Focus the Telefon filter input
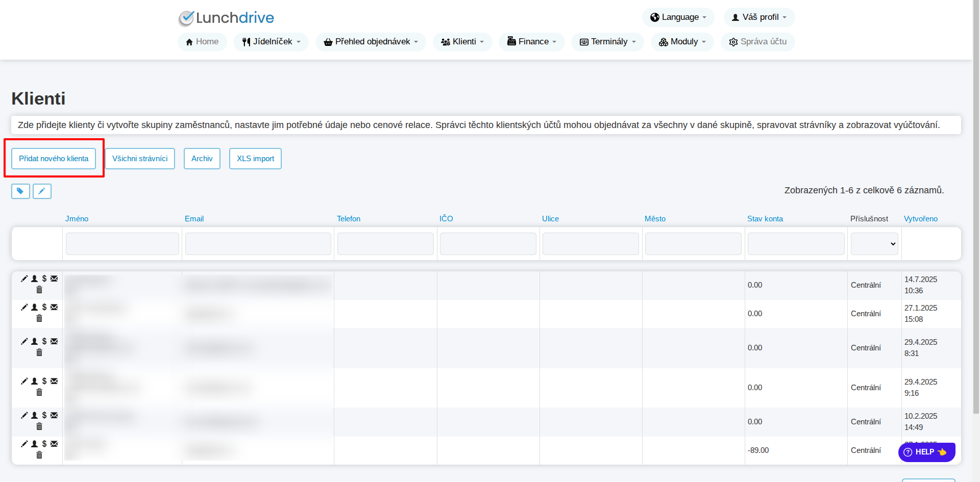 point(385,244)
